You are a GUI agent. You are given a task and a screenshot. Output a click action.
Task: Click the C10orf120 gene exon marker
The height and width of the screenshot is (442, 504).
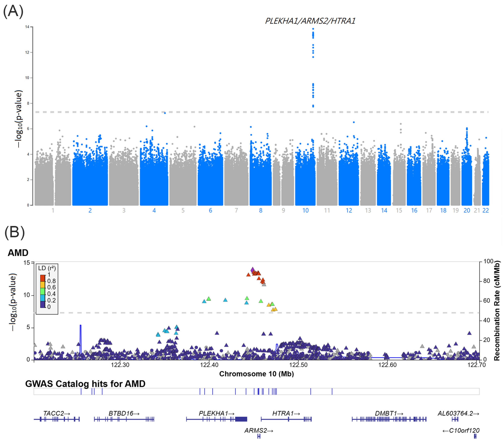475,436
